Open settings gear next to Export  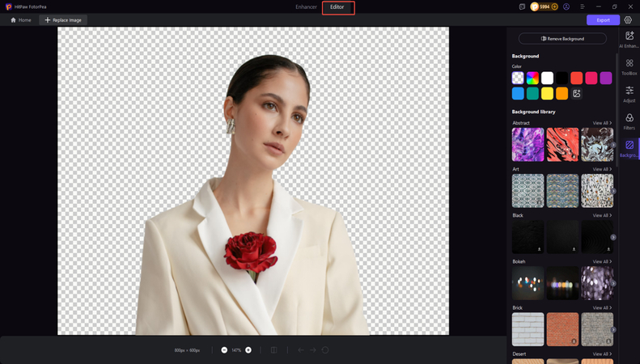[x=628, y=20]
